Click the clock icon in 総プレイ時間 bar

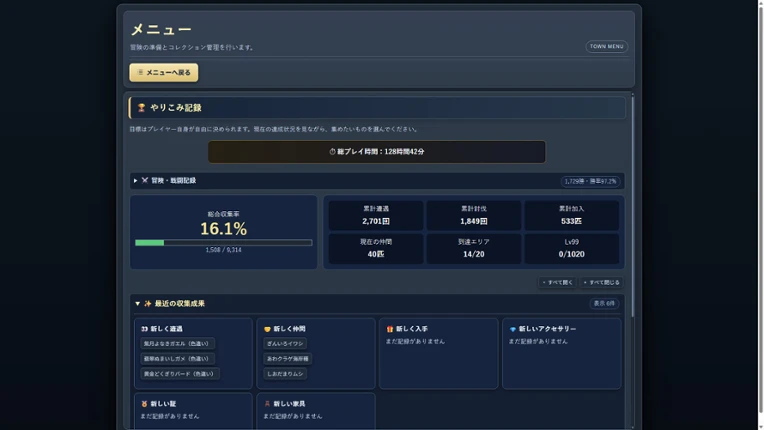332,151
